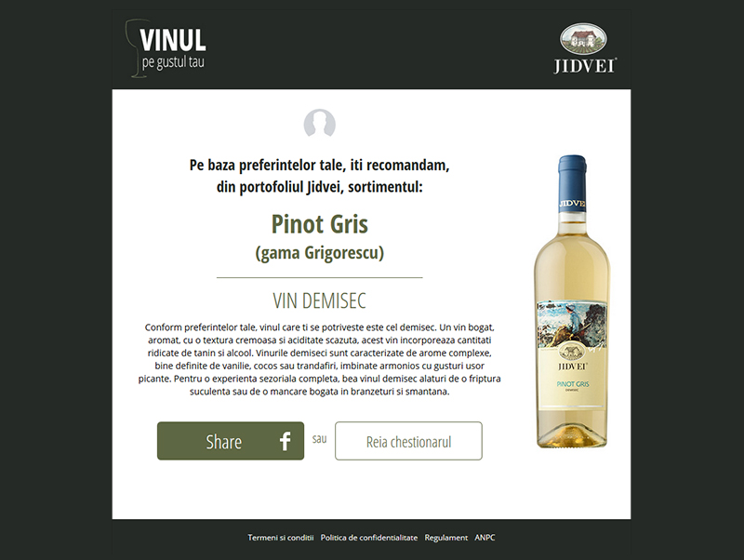Click the Vinul pe gustul tau logo
The image size is (744, 560).
[x=166, y=48]
